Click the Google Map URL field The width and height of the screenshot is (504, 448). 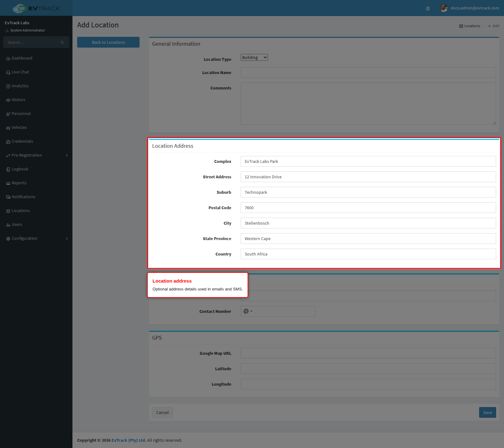coord(368,353)
